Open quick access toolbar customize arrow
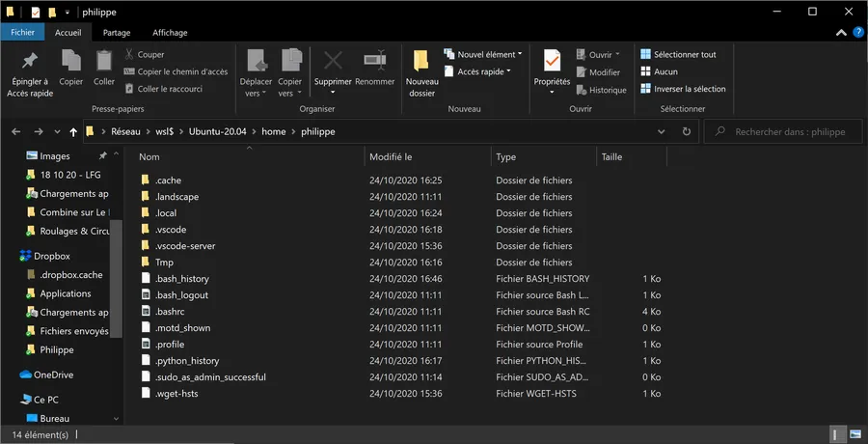The image size is (868, 444). (67, 12)
